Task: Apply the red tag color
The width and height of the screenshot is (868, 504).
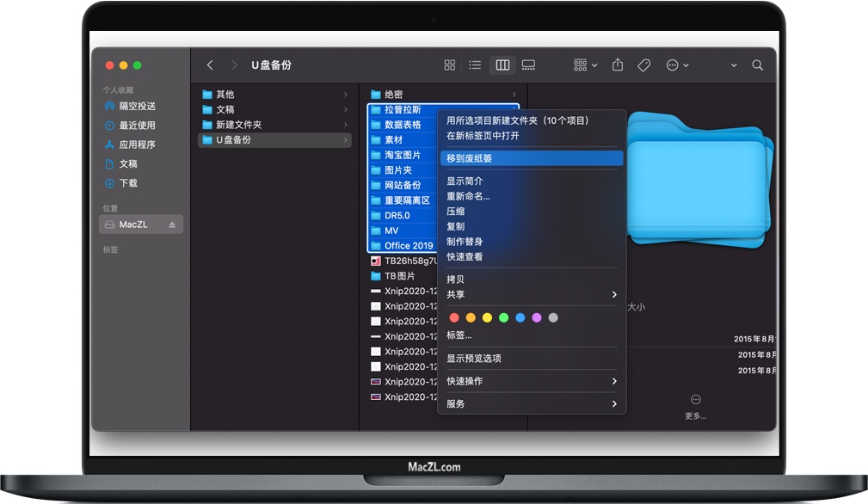Action: point(454,317)
